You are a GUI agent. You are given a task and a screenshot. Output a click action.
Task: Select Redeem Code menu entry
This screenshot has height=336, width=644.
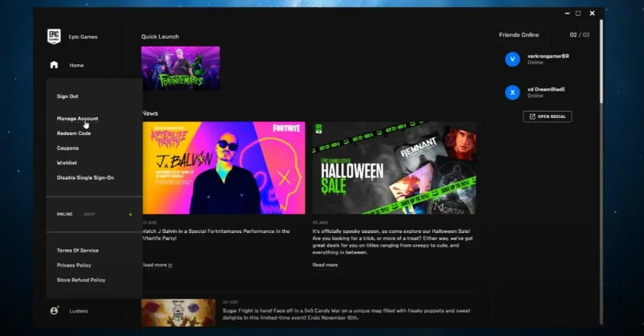coord(74,134)
